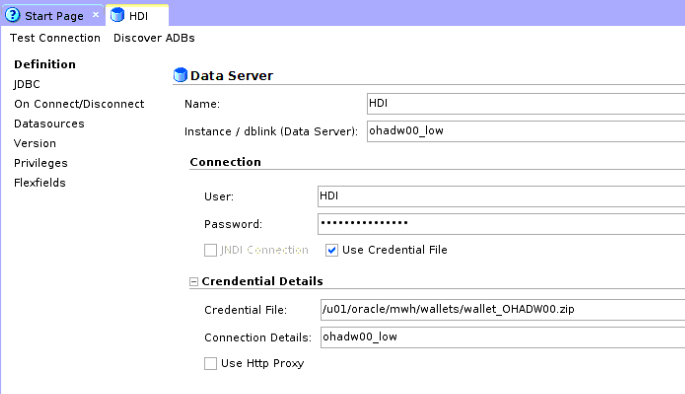Close the Start Page tab
Image resolution: width=685 pixels, height=394 pixels.
click(x=96, y=15)
